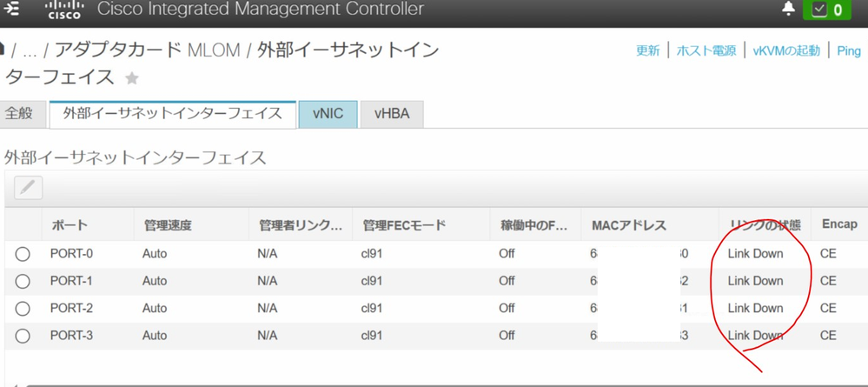The height and width of the screenshot is (387, 868).
Task: Click the Cisco logo
Action: coord(65,10)
